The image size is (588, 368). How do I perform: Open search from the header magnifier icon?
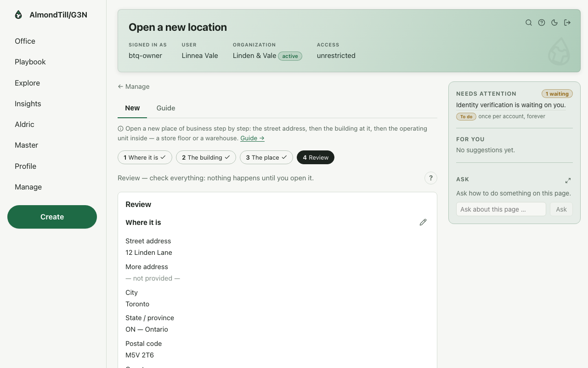[529, 23]
